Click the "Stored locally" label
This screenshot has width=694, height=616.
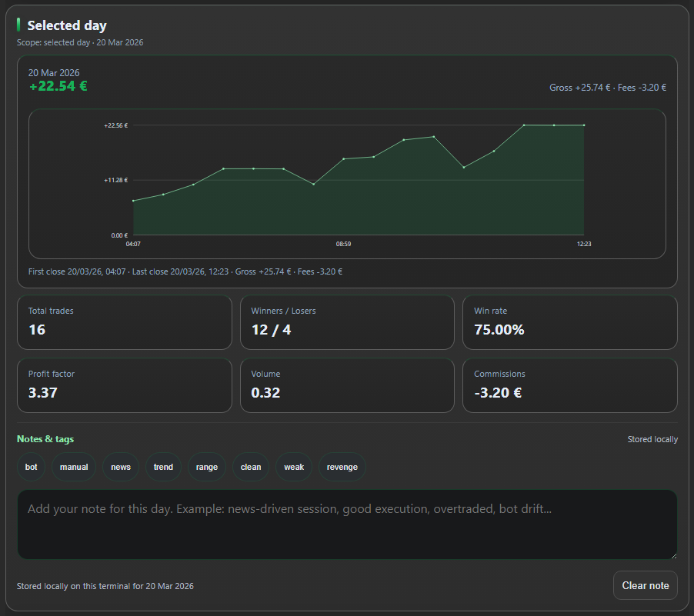coord(652,438)
